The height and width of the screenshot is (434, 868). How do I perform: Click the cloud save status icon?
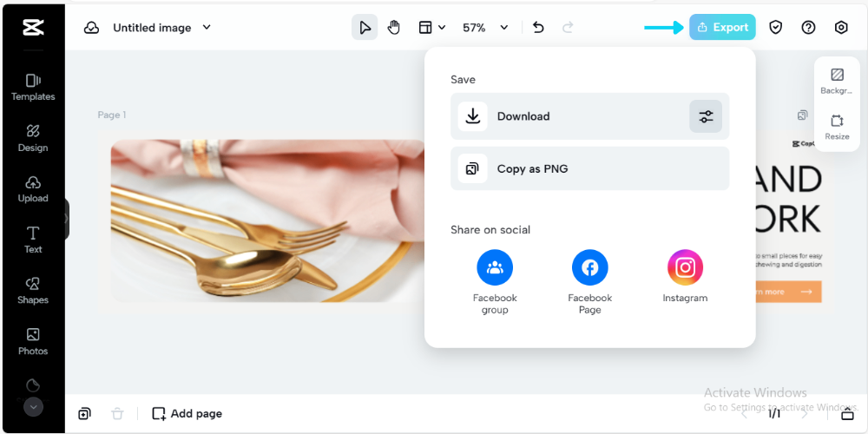91,28
